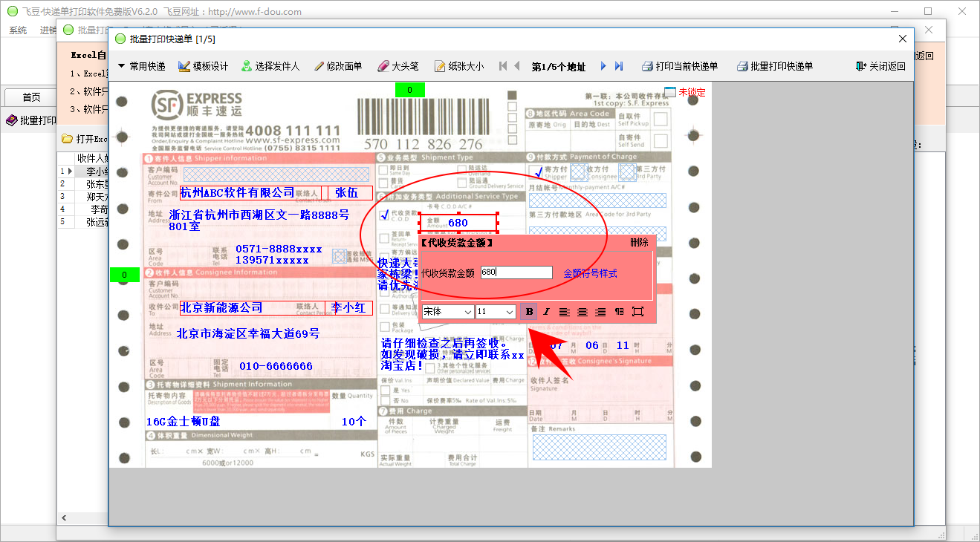980x542 pixels.
Task: Jump to the last address
Action: point(619,66)
